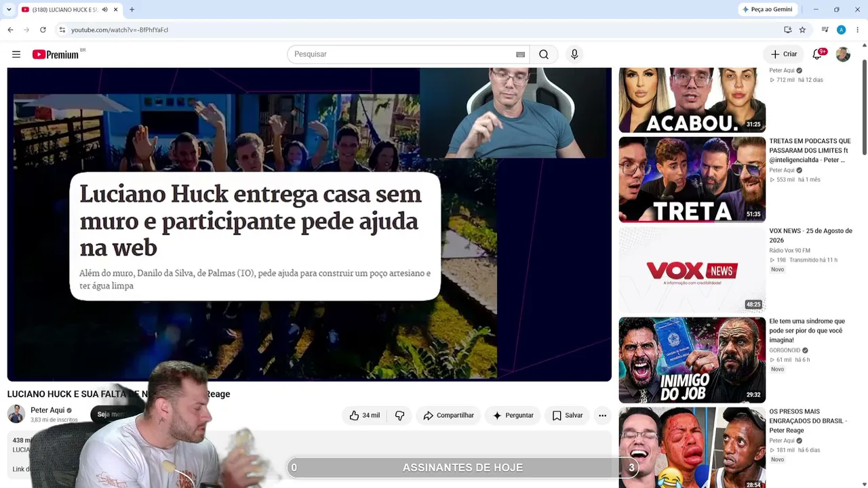Click the main video player

point(309,224)
